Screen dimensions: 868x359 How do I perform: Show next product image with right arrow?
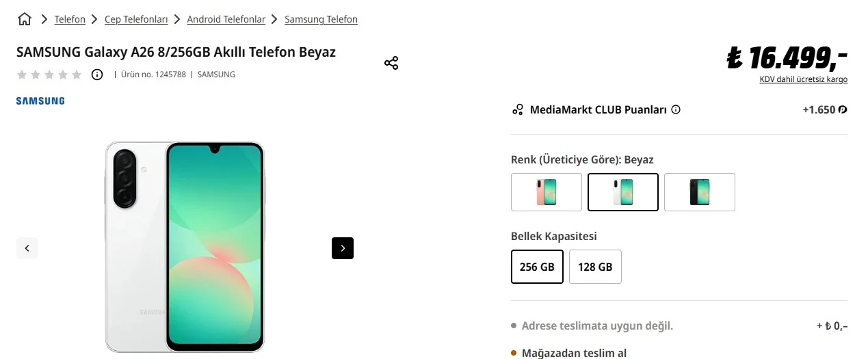point(343,248)
